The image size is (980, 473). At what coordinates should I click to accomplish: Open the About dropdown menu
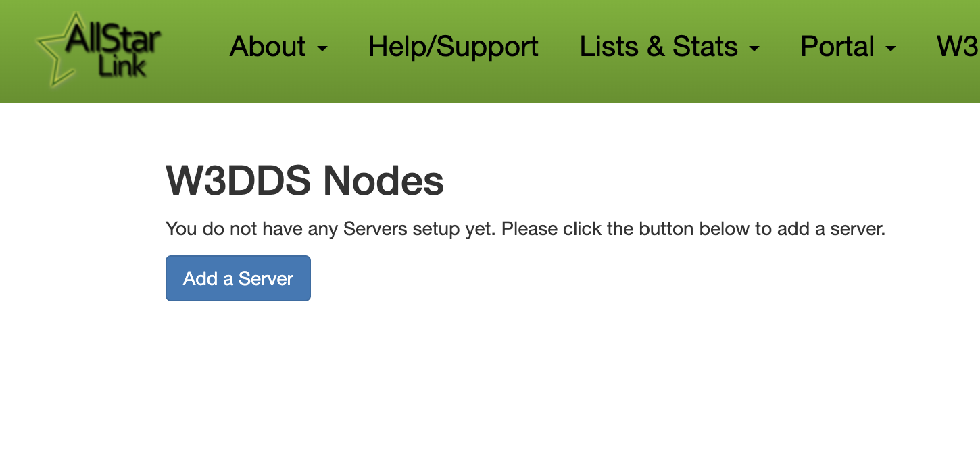[x=278, y=47]
